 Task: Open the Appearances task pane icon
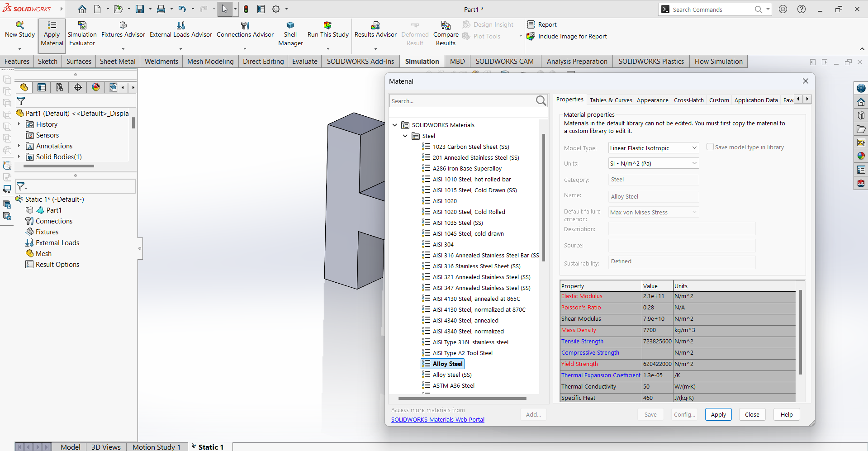(x=861, y=156)
